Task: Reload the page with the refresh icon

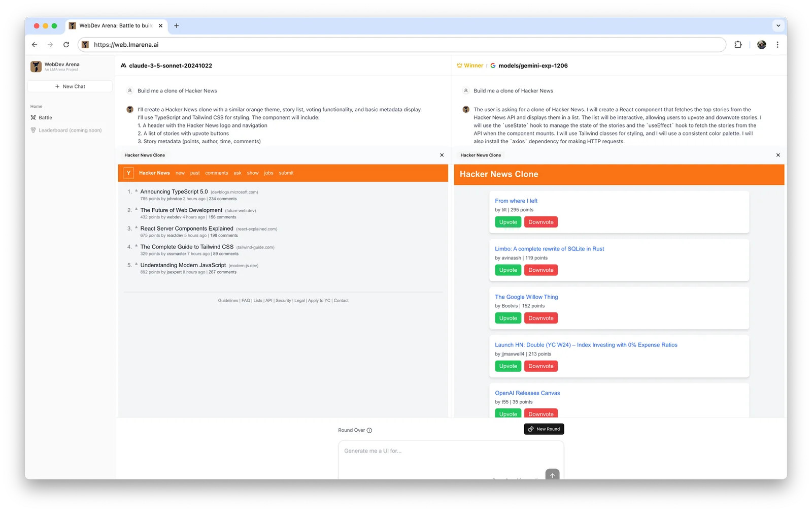Action: pyautogui.click(x=66, y=45)
